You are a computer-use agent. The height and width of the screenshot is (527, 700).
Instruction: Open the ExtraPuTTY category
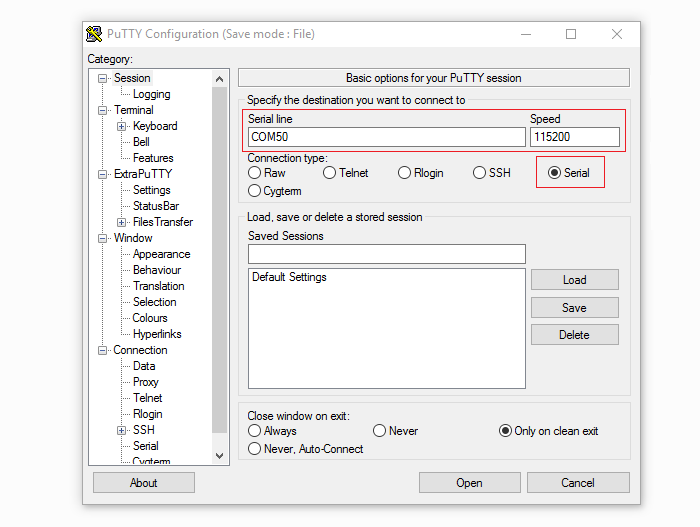(143, 174)
